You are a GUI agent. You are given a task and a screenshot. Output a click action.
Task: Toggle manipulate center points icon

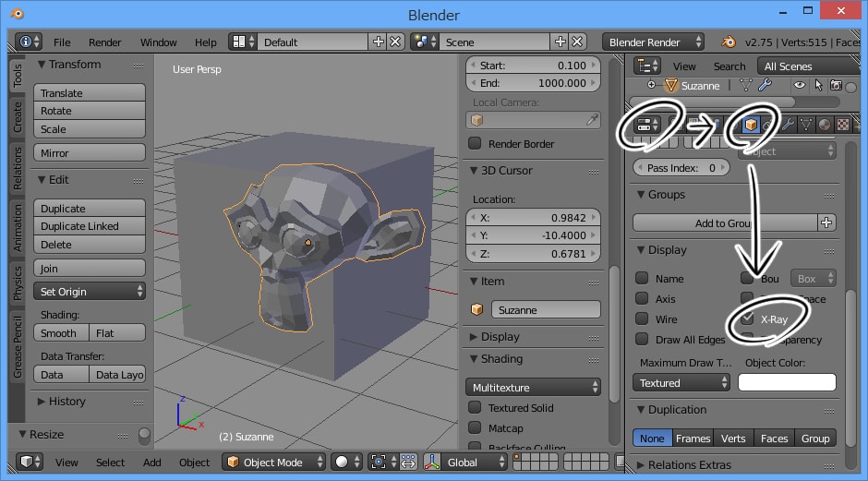[x=408, y=462]
